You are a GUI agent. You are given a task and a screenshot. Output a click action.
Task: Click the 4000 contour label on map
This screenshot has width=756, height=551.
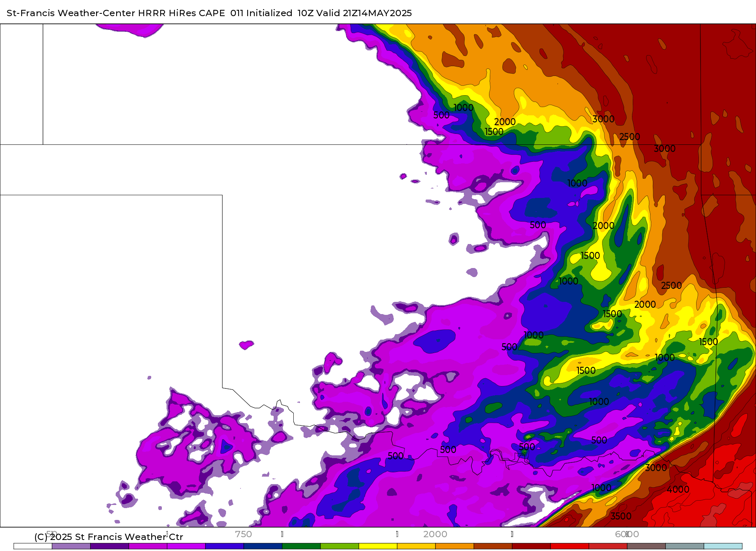click(678, 489)
